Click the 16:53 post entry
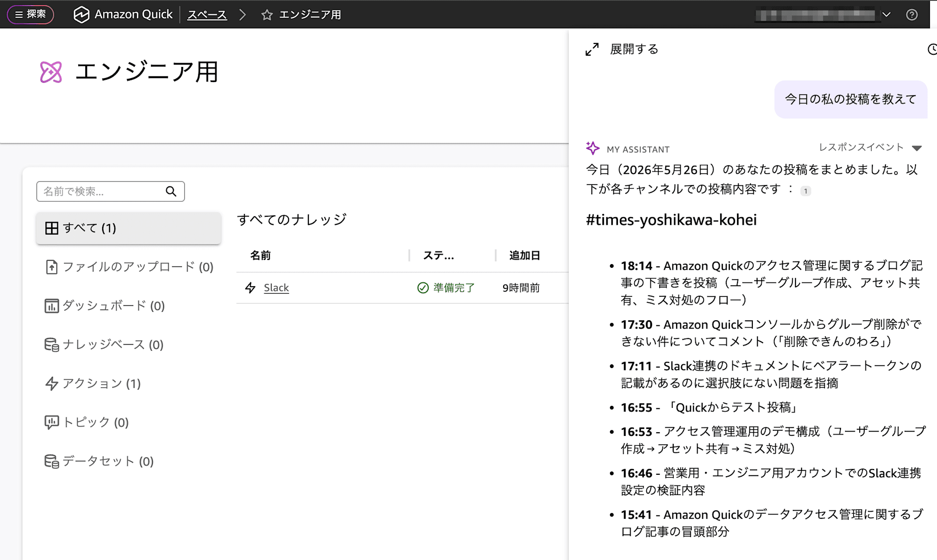The image size is (937, 560). tap(773, 440)
